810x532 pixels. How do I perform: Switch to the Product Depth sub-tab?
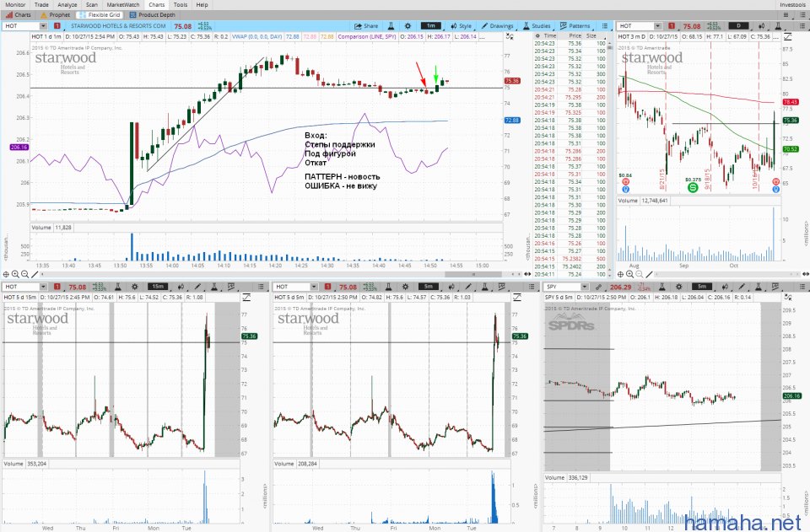[153, 15]
